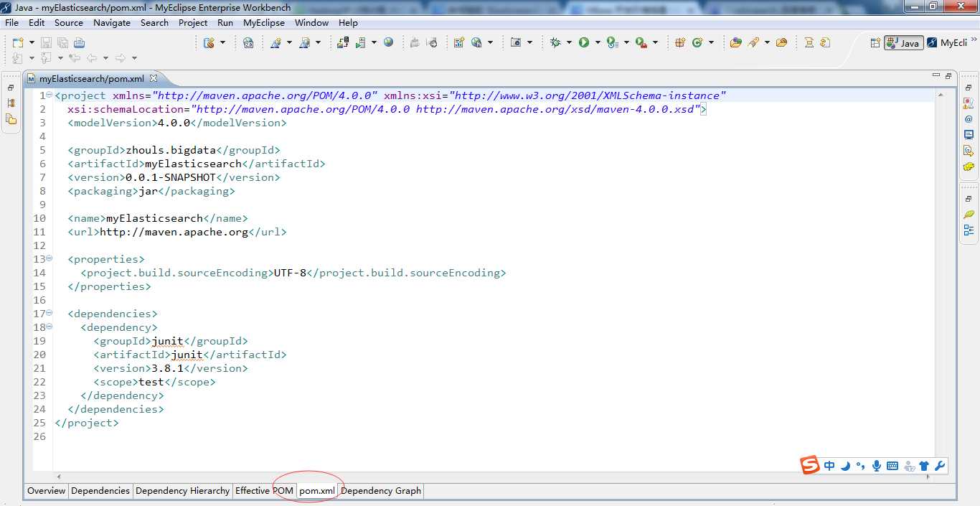Switch to the Java perspective
The image size is (980, 506).
click(903, 43)
